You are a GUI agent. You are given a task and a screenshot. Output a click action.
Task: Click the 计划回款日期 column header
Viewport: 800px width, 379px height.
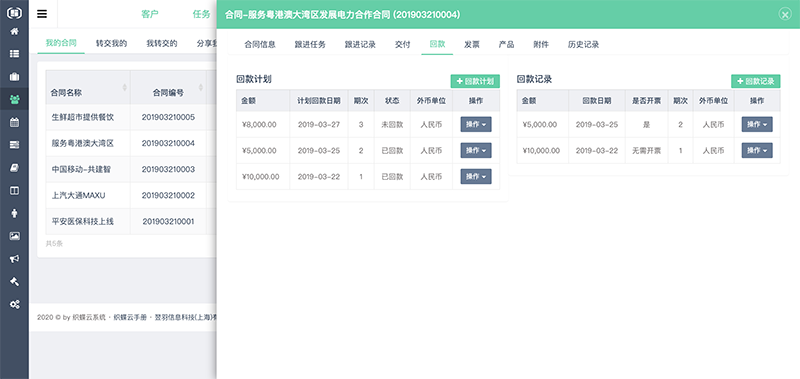pyautogui.click(x=319, y=100)
